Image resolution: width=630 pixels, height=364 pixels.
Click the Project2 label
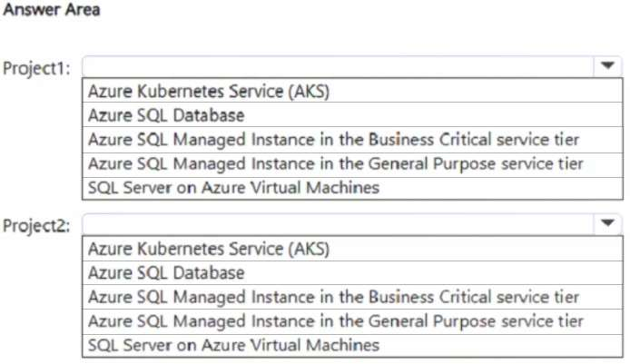click(37, 226)
